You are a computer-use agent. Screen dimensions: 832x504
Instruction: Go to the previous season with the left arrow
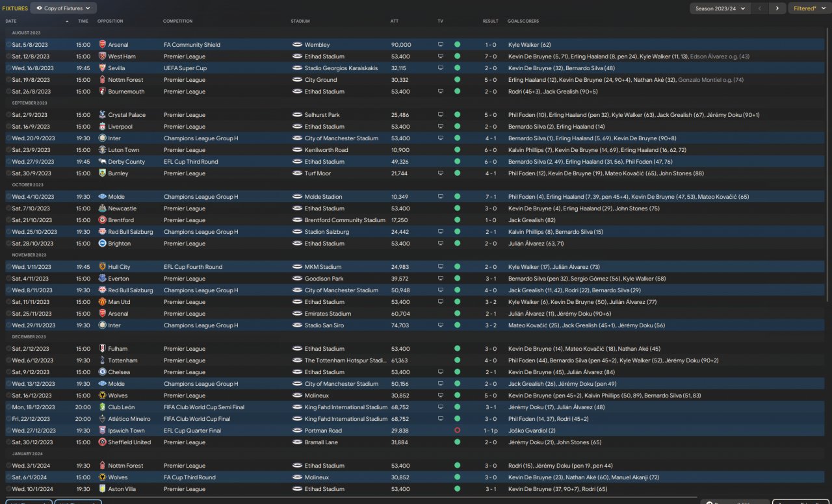[x=760, y=8]
